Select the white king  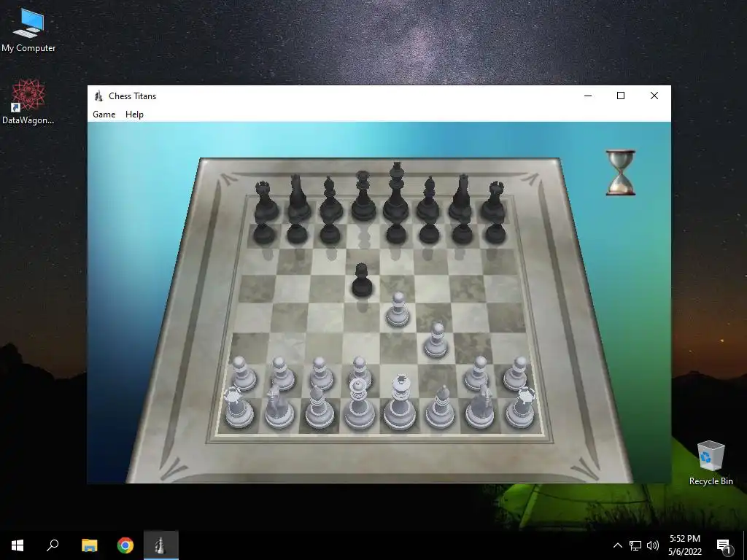pyautogui.click(x=400, y=402)
